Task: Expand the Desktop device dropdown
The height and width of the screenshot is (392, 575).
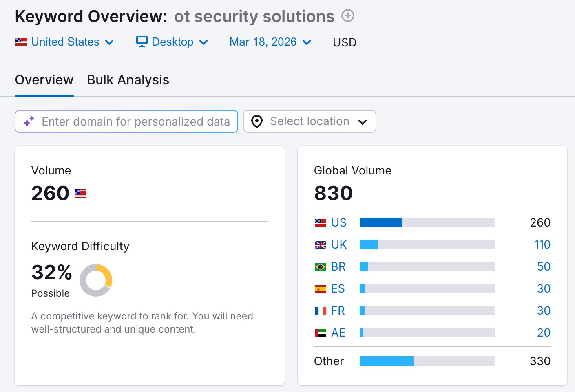Action: click(172, 42)
